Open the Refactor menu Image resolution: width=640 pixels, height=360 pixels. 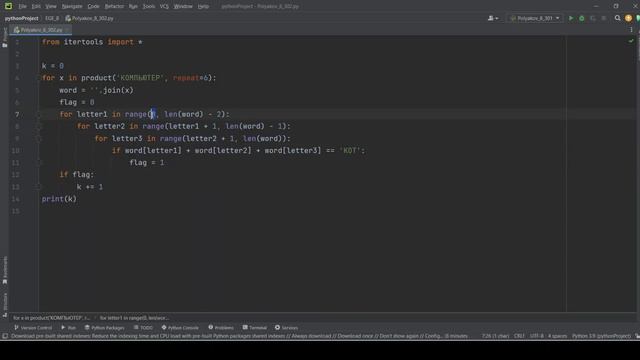[114, 7]
